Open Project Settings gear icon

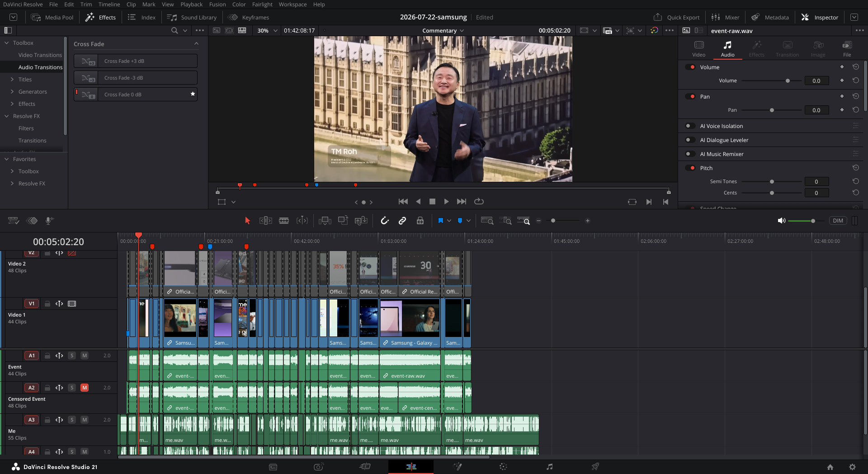pos(852,467)
